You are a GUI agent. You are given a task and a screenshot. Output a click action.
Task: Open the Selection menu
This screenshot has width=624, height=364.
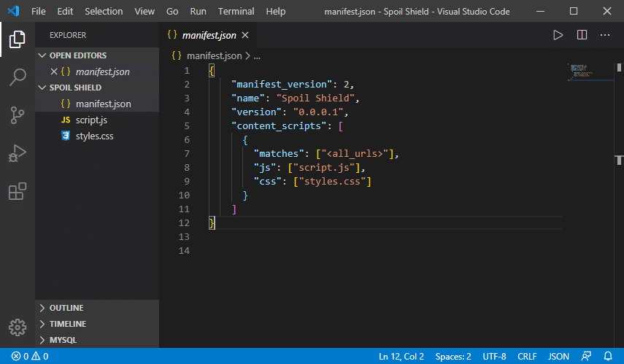[x=104, y=11]
